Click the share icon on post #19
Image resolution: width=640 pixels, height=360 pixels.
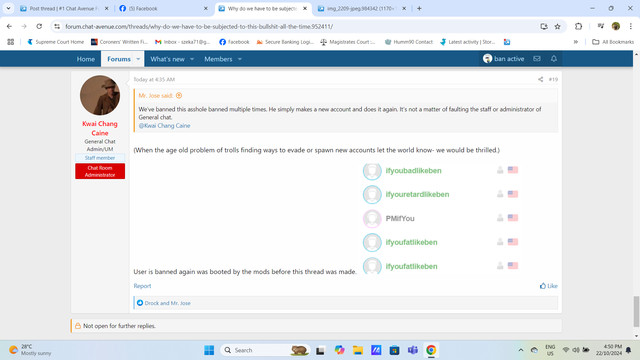(540, 79)
